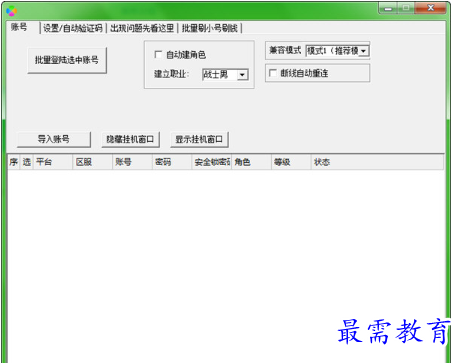Click the 选 column header
Image resolution: width=459 pixels, height=363 pixels.
click(x=27, y=162)
